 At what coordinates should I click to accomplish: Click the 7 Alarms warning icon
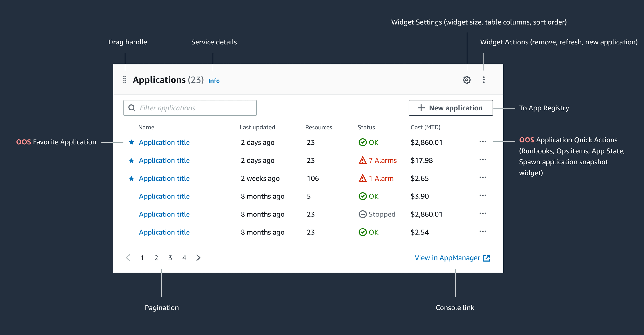362,160
